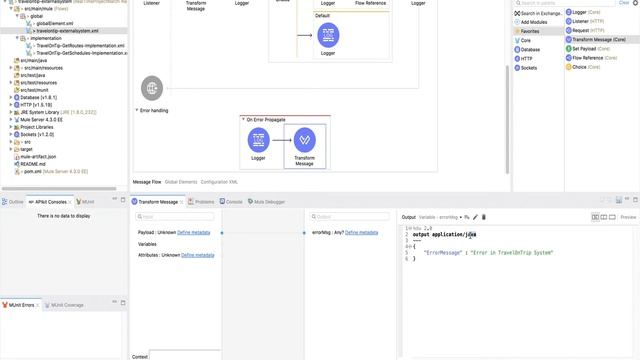Click the trash delete icon beside Output
Image resolution: width=640 pixels, height=360 pixels.
point(484,217)
